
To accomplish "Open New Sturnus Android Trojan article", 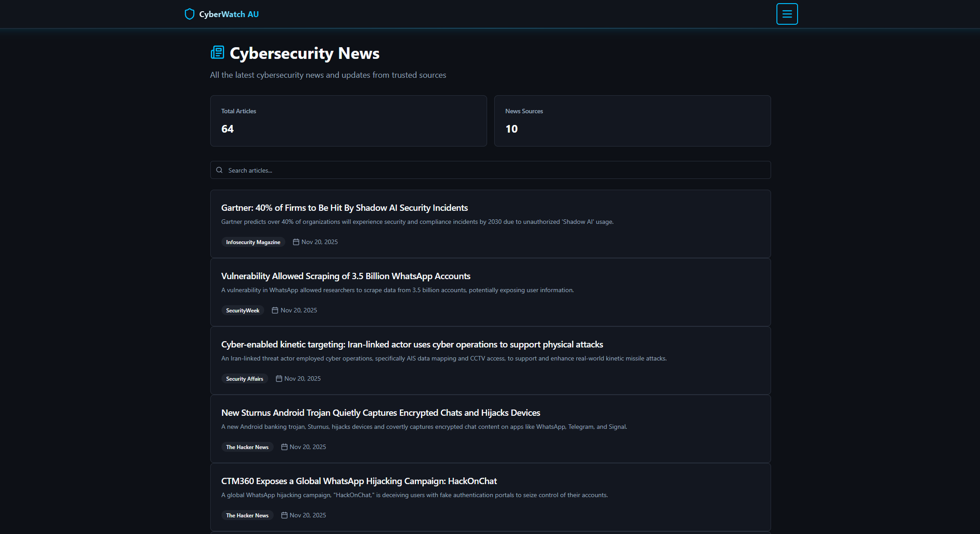I will 380,413.
